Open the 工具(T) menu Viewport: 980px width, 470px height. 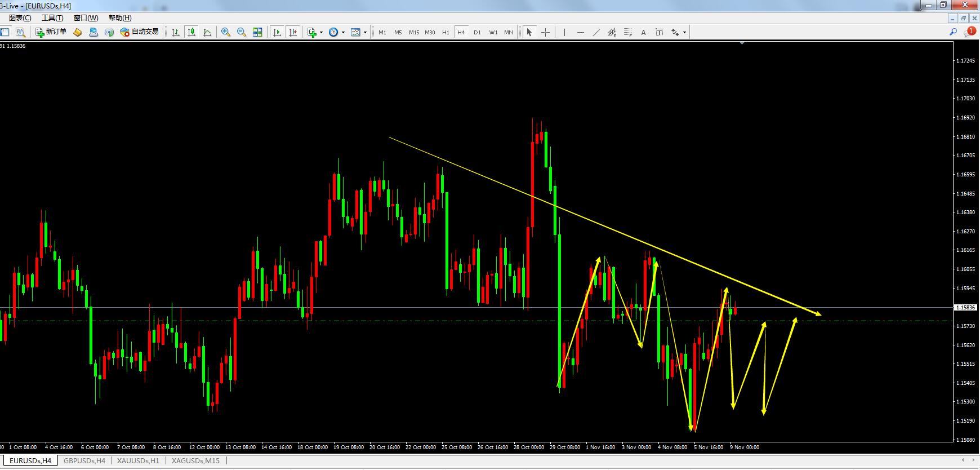point(52,18)
